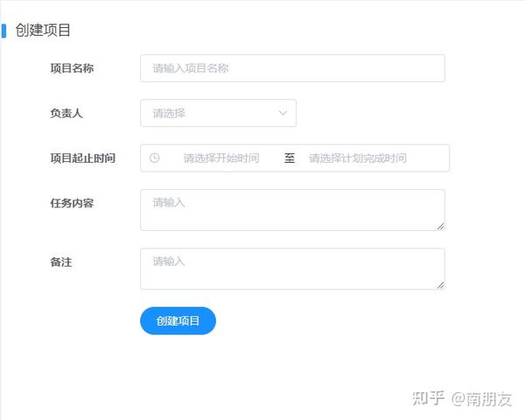This screenshot has height=420, width=525.
Task: Focus the 备注 text area
Action: tap(292, 269)
